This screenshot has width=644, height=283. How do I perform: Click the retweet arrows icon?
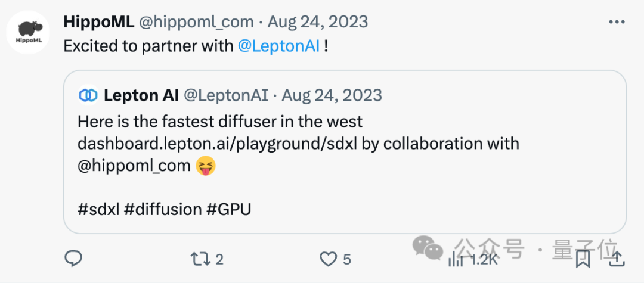point(199,259)
